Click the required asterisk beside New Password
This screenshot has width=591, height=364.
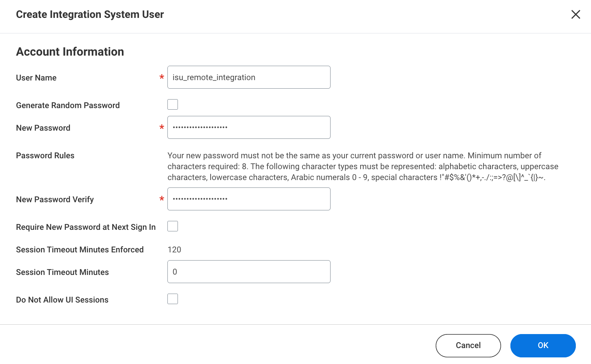pyautogui.click(x=162, y=128)
